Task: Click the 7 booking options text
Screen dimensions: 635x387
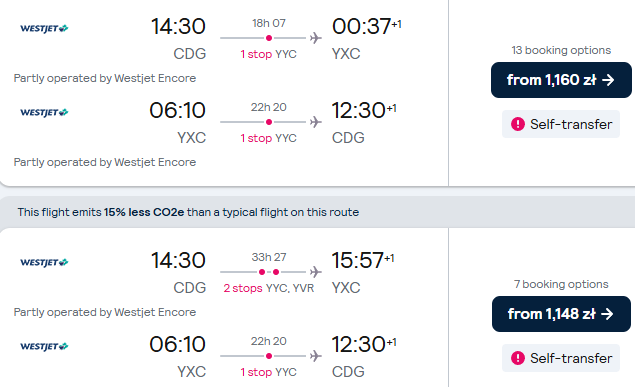Action: point(561,284)
